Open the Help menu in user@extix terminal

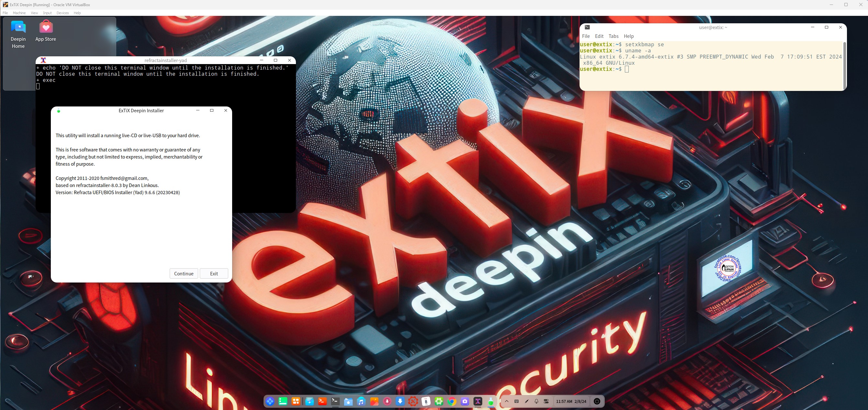[629, 36]
